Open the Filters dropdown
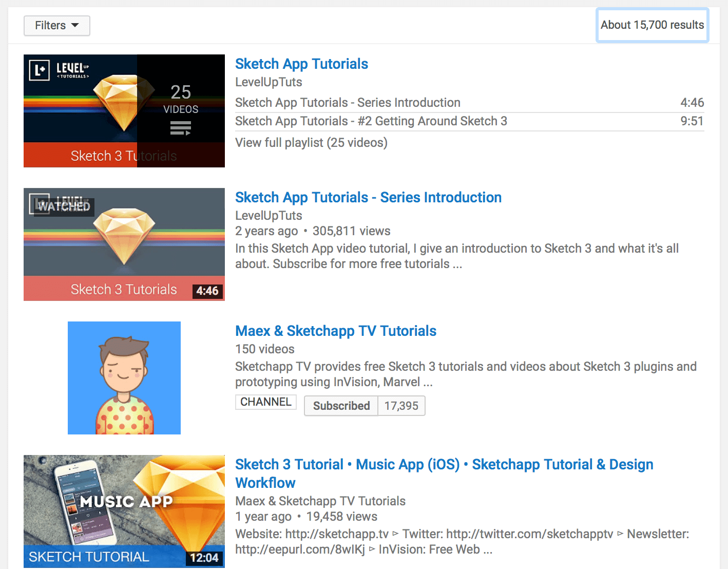This screenshot has height=569, width=728. click(x=56, y=26)
